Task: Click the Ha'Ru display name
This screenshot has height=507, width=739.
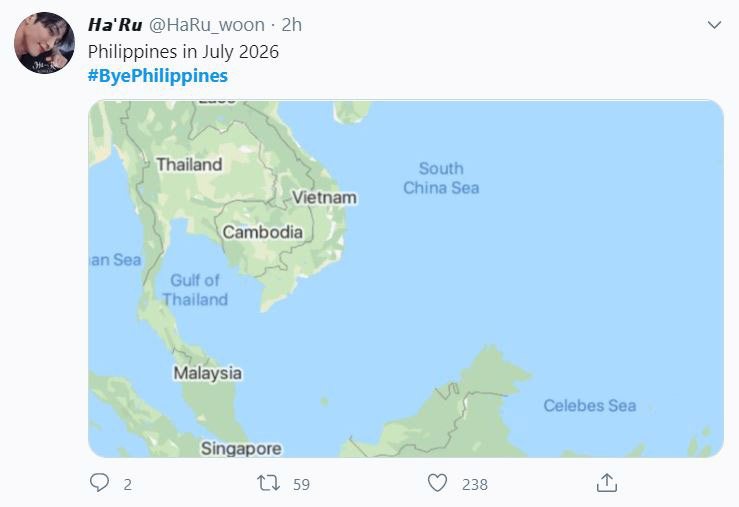Action: pyautogui.click(x=115, y=25)
